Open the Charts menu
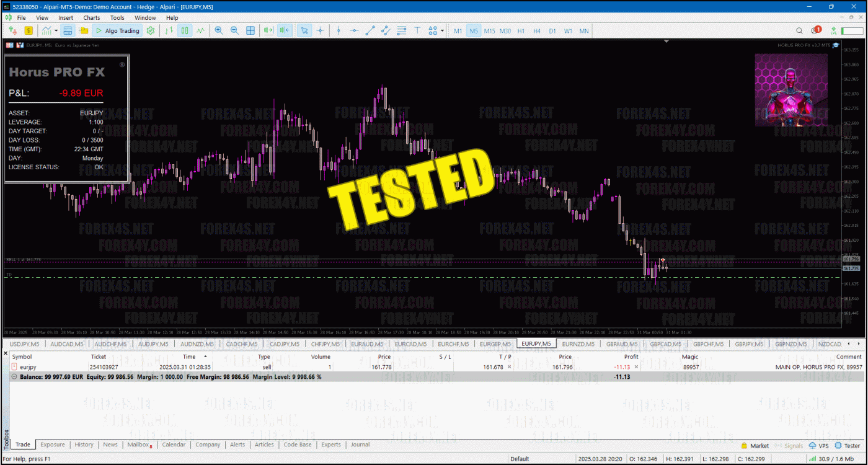Screen dimensions: 868x465 click(x=91, y=18)
